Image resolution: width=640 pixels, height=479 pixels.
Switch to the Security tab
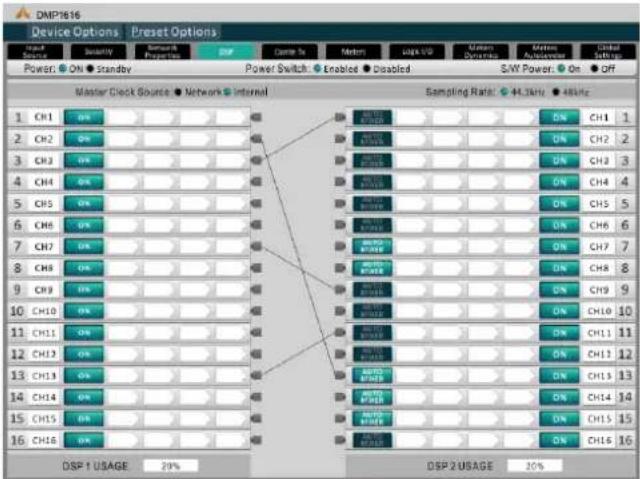tap(98, 52)
